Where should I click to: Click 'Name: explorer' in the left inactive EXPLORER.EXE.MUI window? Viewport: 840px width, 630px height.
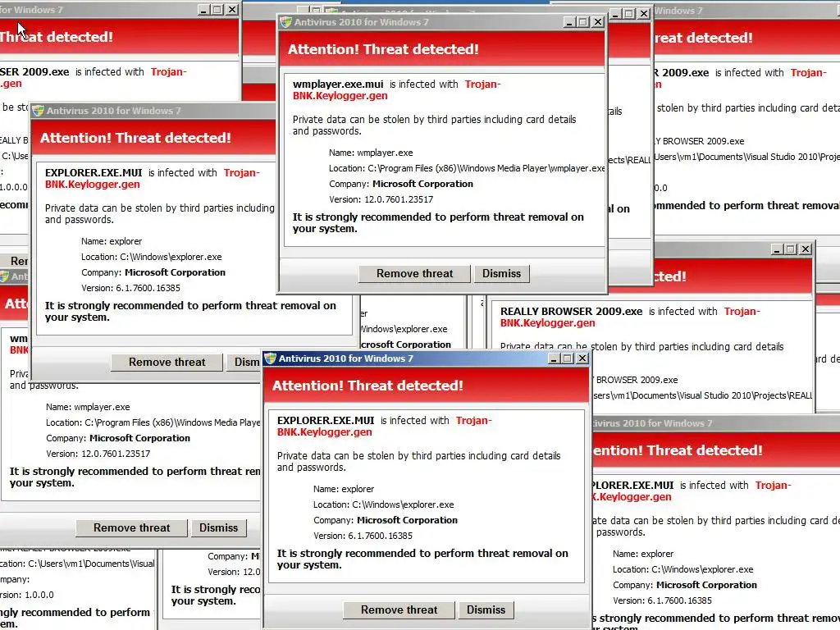tap(112, 241)
